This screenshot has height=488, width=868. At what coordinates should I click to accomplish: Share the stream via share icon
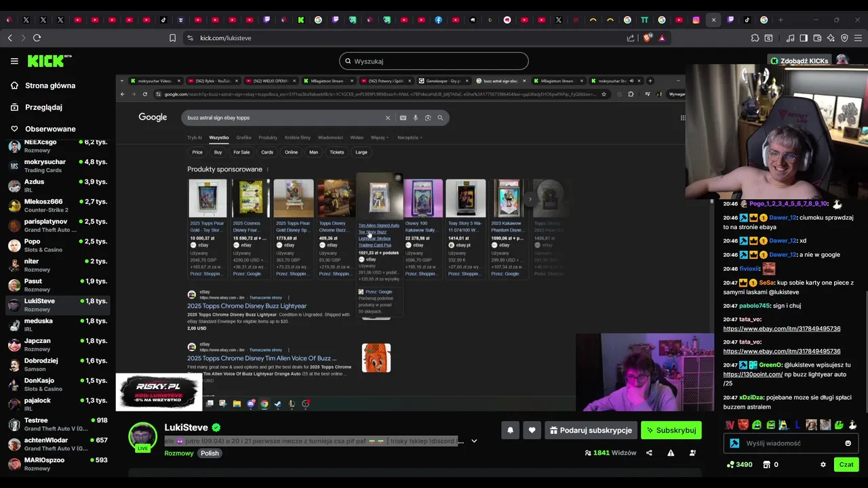click(x=649, y=453)
